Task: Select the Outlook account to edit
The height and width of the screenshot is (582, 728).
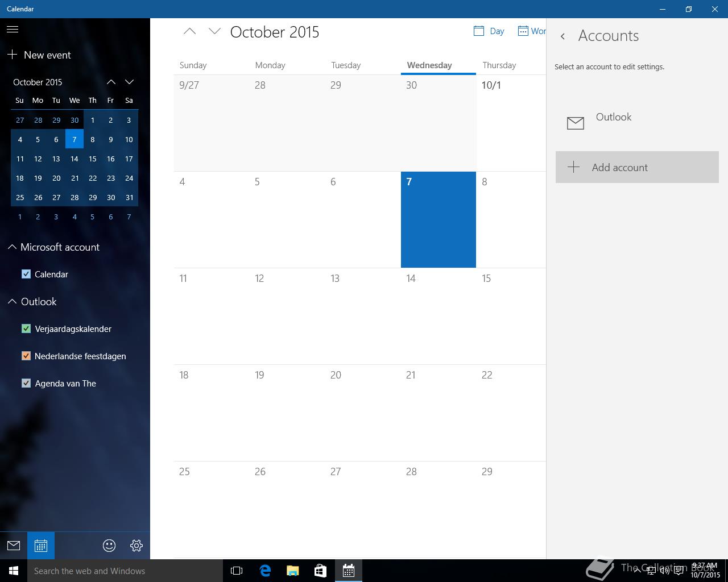Action: 637,122
